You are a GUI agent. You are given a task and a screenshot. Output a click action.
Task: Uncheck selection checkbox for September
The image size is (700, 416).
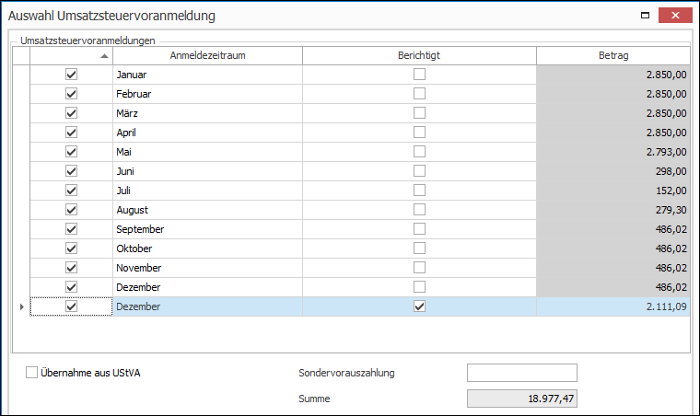(x=71, y=229)
